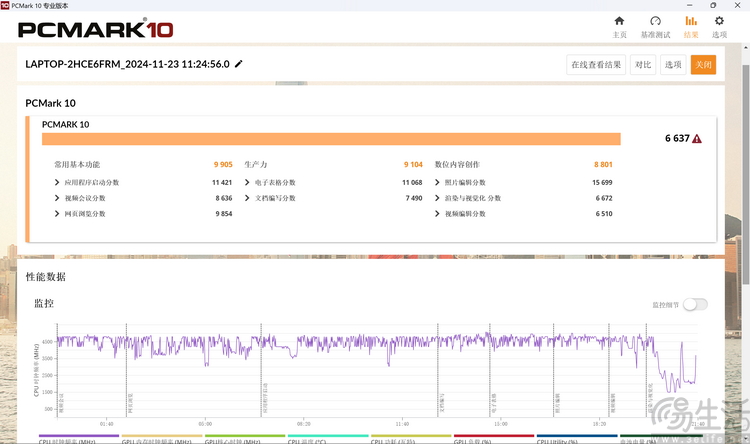Click the value 8 636
This screenshot has height=444, width=750.
tap(224, 198)
